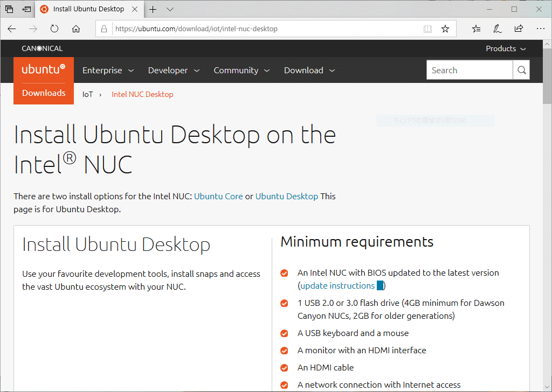Viewport: 552px width, 392px height.
Task: Click the external link icon after update instructions
Action: [380, 285]
